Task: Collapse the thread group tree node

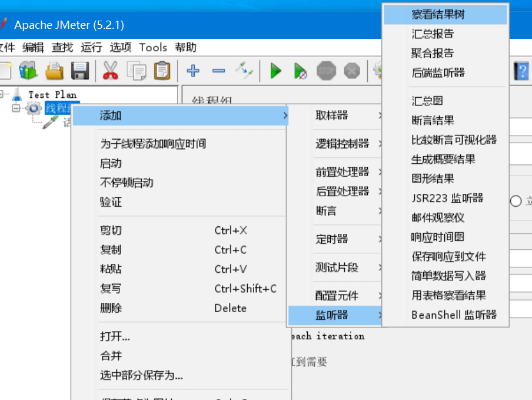Action: pyautogui.click(x=16, y=108)
